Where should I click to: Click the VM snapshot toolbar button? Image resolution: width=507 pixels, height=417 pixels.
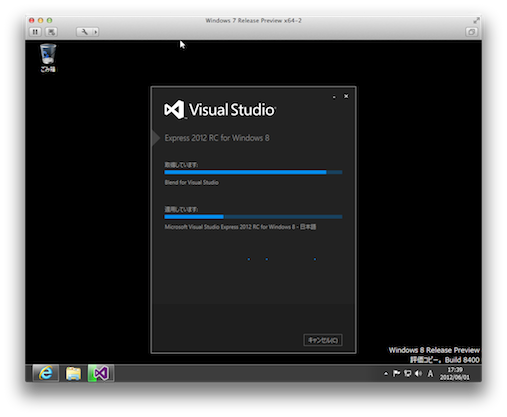(51, 32)
